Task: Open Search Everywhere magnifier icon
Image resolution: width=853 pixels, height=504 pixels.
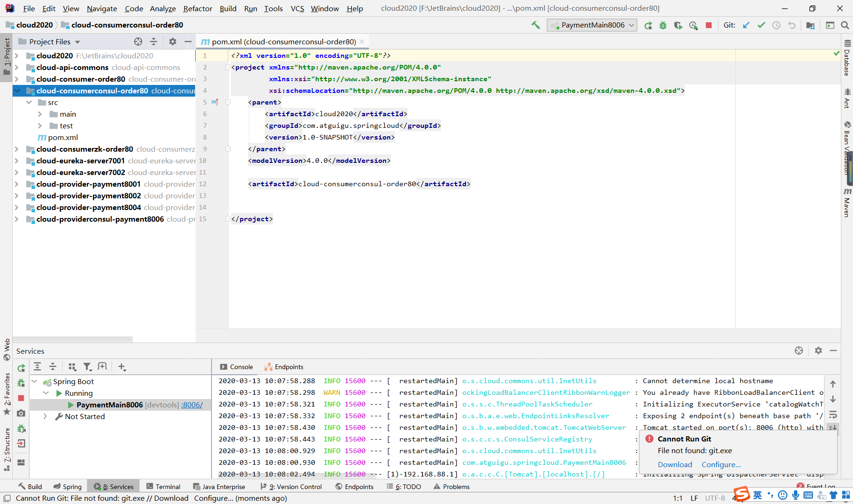Action: pyautogui.click(x=845, y=25)
